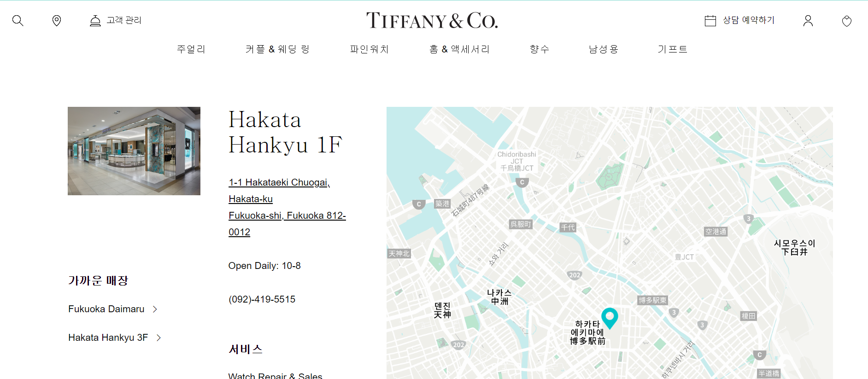This screenshot has height=379, width=868.
Task: Open the 파인워치 menu
Action: click(x=369, y=49)
